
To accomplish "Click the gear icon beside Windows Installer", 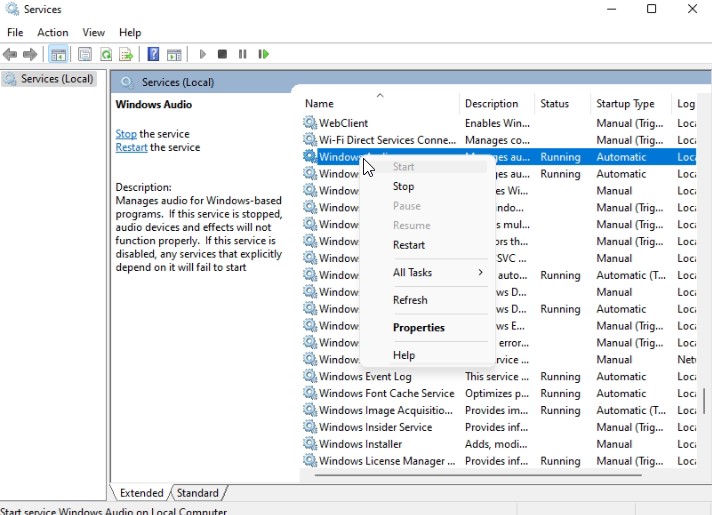I will click(310, 444).
